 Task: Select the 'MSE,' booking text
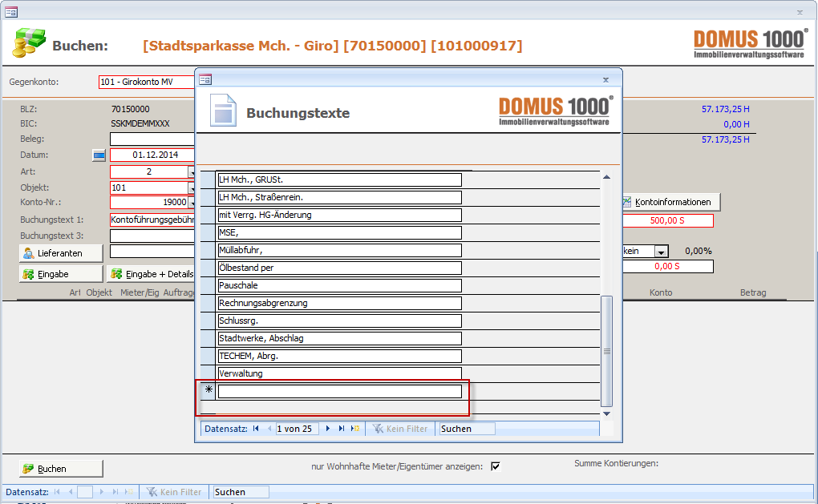339,232
